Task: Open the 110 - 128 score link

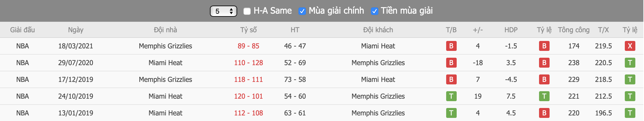Action: tap(248, 63)
